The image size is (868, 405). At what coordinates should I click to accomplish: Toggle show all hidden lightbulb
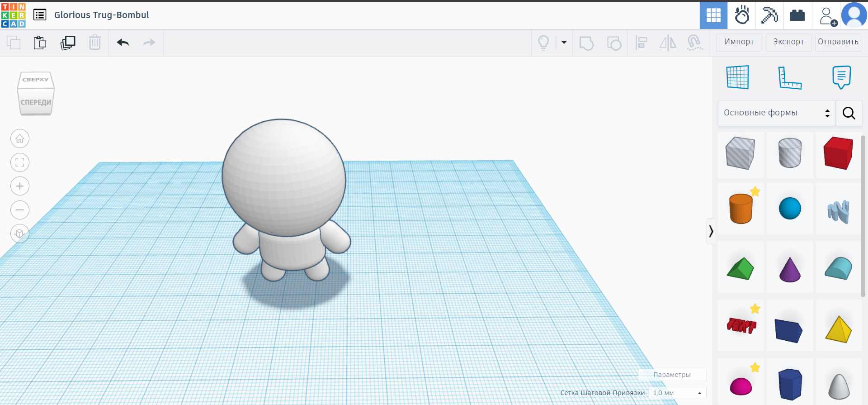click(543, 43)
